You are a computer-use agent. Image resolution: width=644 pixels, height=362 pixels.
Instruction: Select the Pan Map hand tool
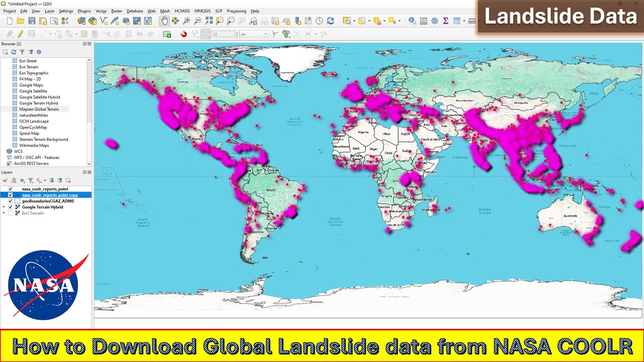coord(164,21)
